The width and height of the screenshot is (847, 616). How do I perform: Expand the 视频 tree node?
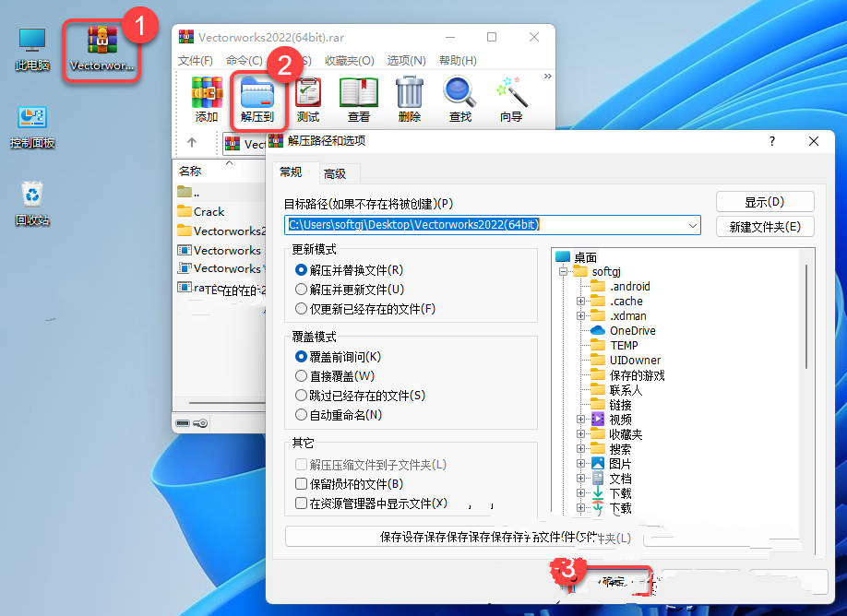[x=580, y=419]
